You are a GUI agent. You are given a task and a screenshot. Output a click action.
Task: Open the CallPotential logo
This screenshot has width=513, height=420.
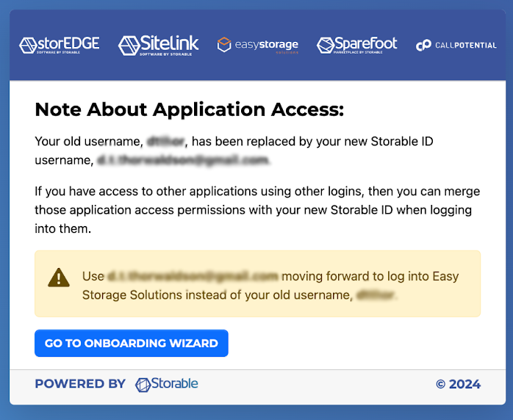pyautogui.click(x=456, y=46)
